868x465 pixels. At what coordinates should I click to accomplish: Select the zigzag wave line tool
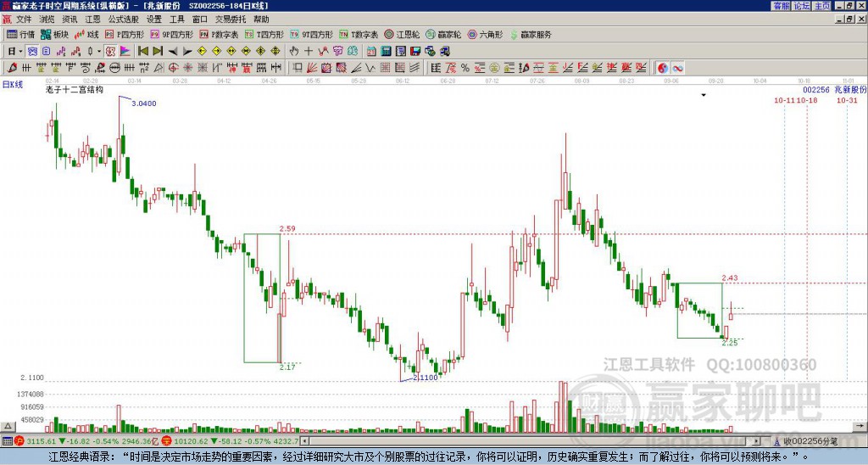tap(370, 68)
